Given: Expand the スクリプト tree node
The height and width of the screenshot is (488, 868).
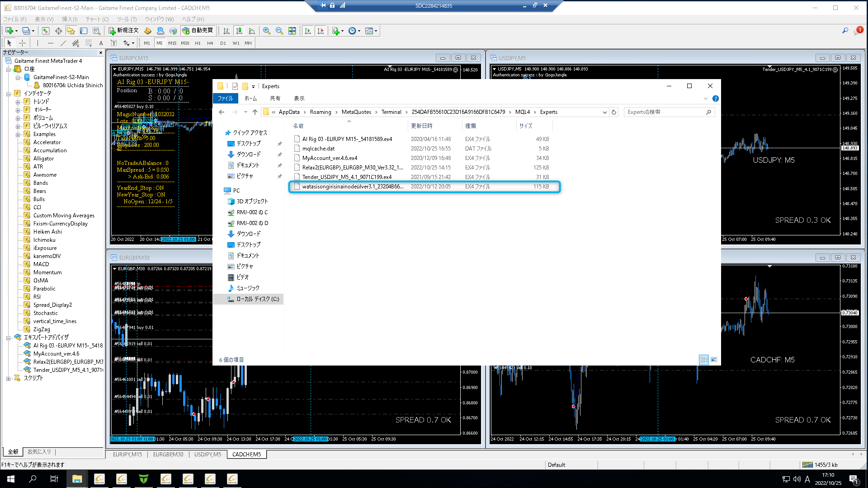Looking at the screenshot, I should coord(9,378).
